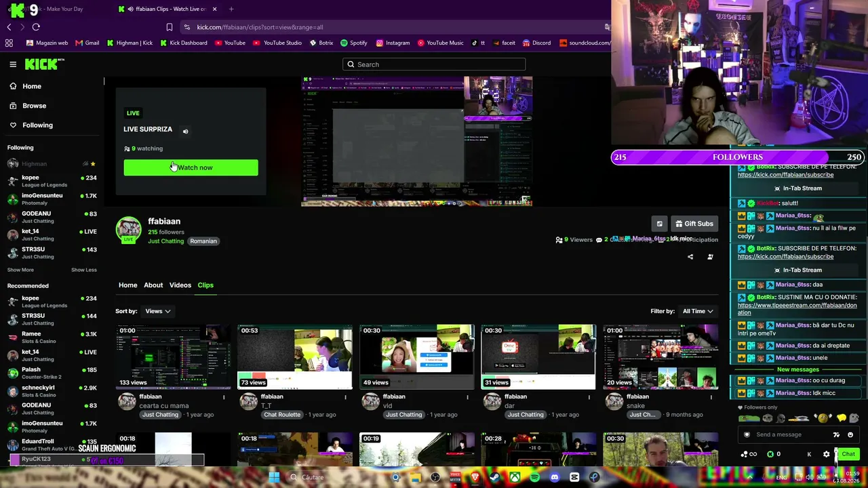
Task: Share the ffabiaan channel via share icon
Action: (690, 257)
